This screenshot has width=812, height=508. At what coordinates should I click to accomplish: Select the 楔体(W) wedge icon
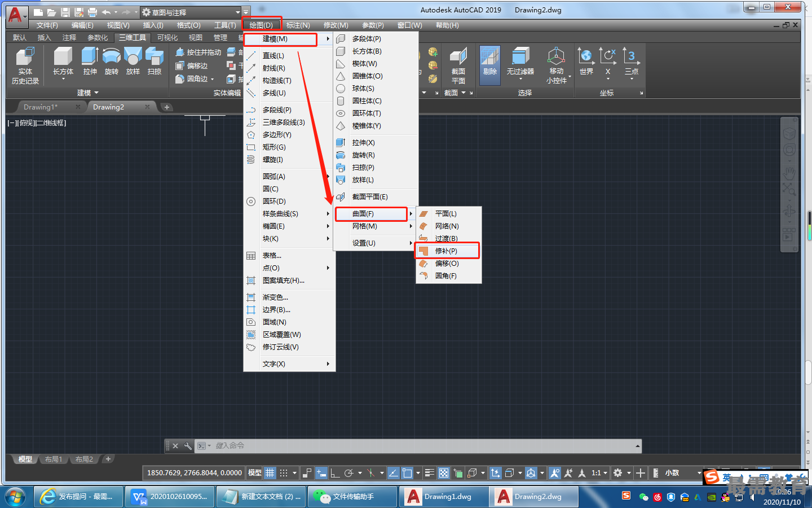tap(341, 64)
